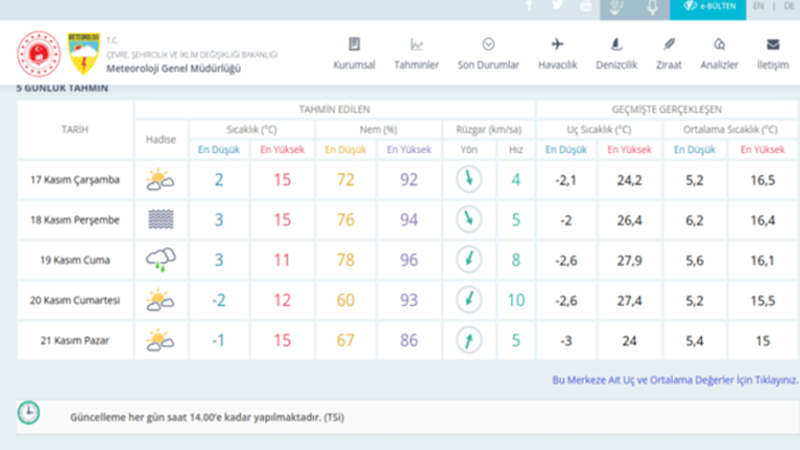Switch site language to DE
This screenshot has width=800, height=450.
pyautogui.click(x=786, y=6)
